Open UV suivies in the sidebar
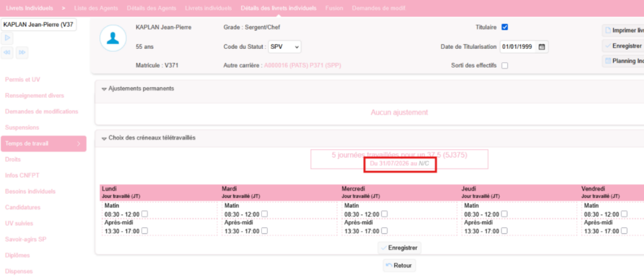 click(19, 223)
